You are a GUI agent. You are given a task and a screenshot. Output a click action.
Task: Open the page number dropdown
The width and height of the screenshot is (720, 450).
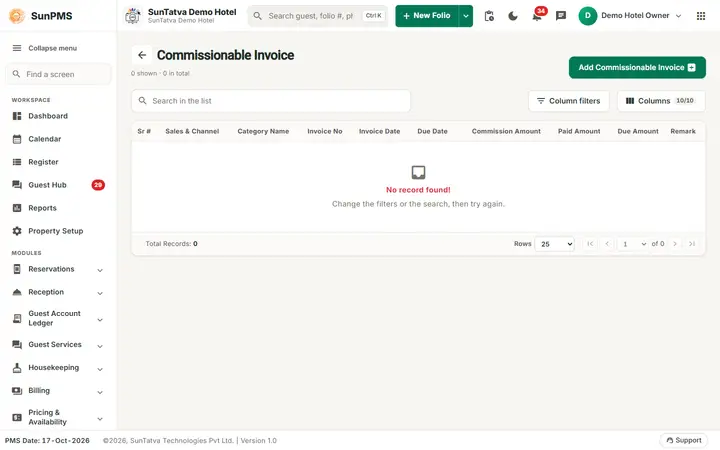(x=633, y=244)
